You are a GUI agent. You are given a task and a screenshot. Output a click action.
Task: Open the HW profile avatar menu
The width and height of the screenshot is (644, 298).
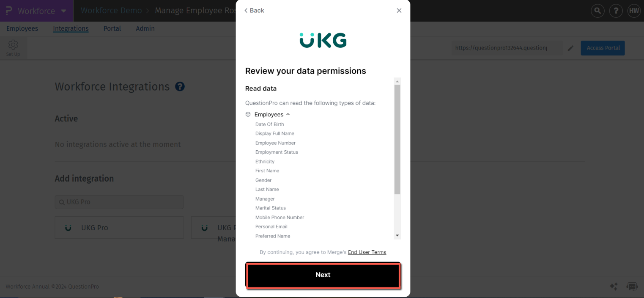coord(634,11)
